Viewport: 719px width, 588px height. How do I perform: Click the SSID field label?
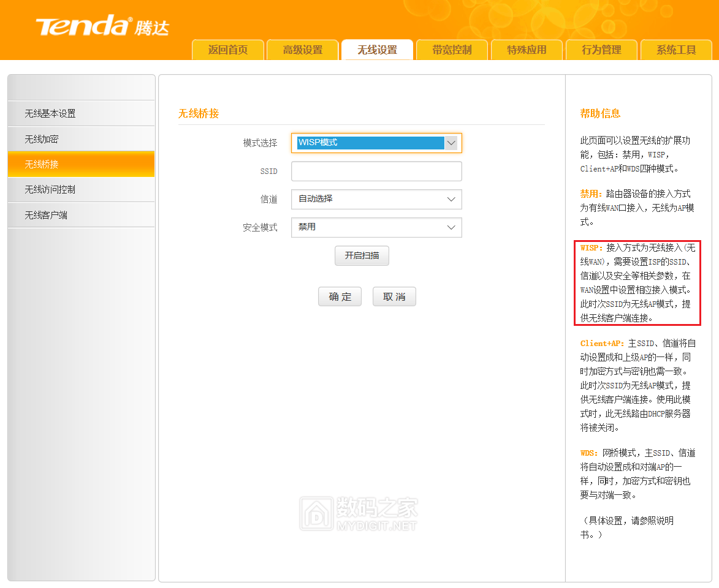point(268,171)
